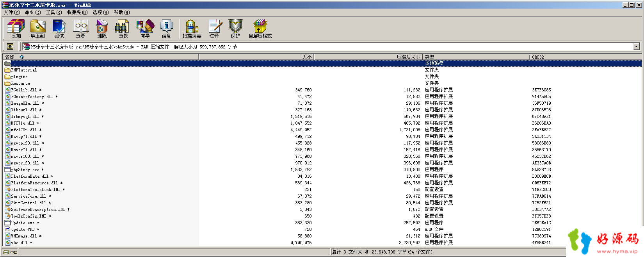This screenshot has height=257, width=644.
Task: Sort by 大小 column header
Action: point(256,57)
